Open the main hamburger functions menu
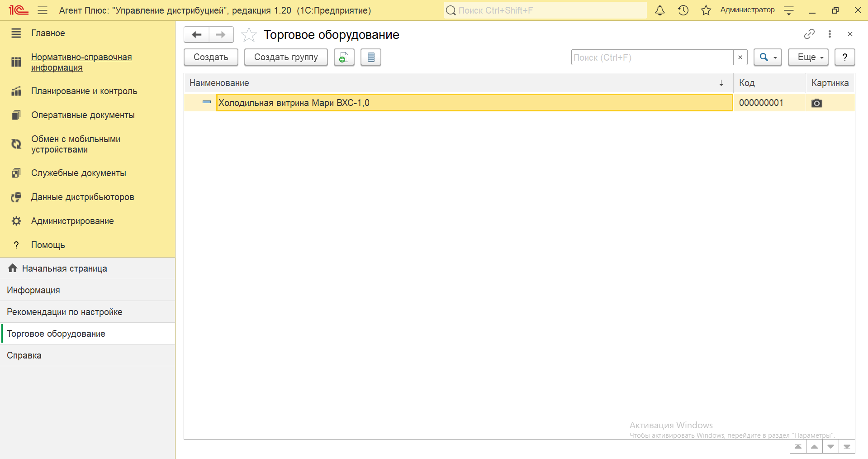The width and height of the screenshot is (868, 459). coord(43,10)
